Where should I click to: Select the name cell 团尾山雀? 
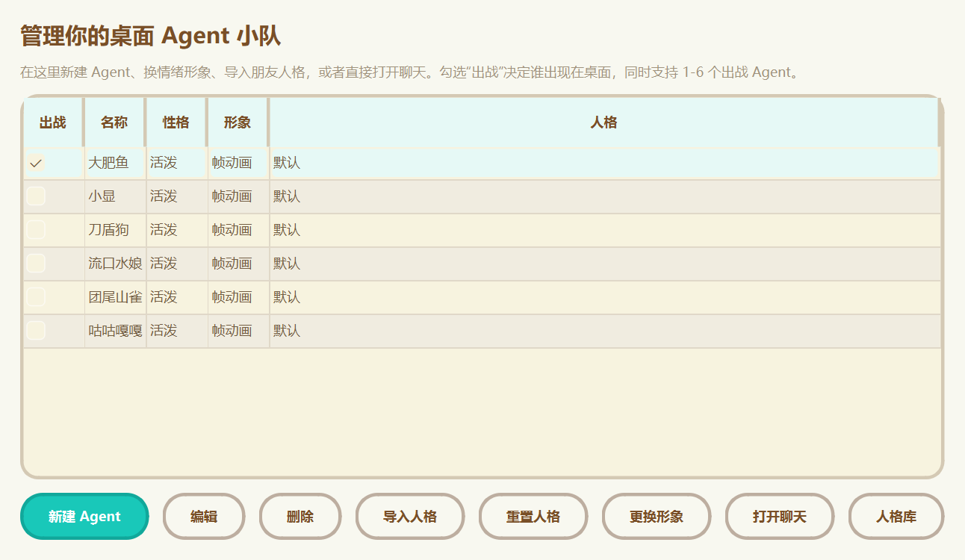115,297
